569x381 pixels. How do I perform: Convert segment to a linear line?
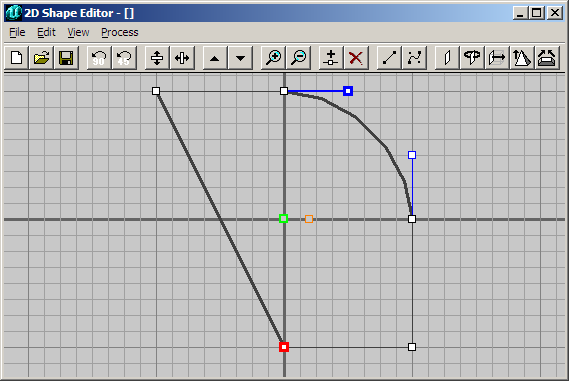[389, 58]
